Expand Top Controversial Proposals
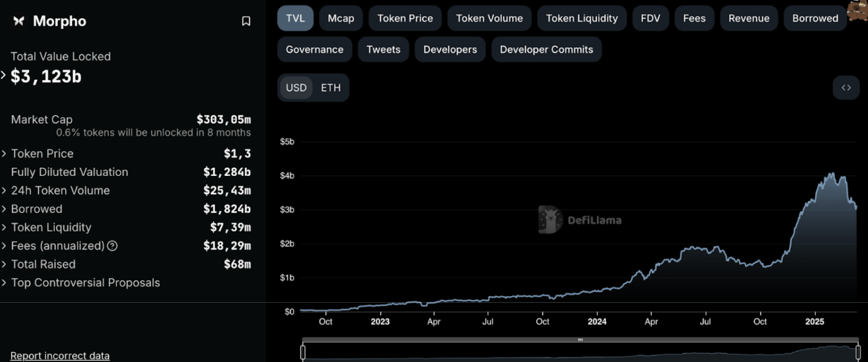 click(x=4, y=282)
